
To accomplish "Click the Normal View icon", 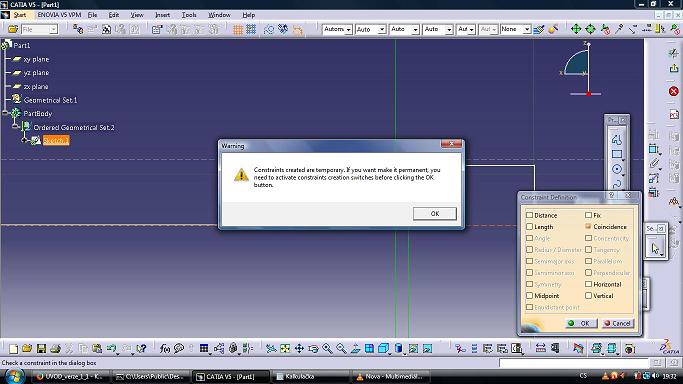I will click(x=355, y=348).
